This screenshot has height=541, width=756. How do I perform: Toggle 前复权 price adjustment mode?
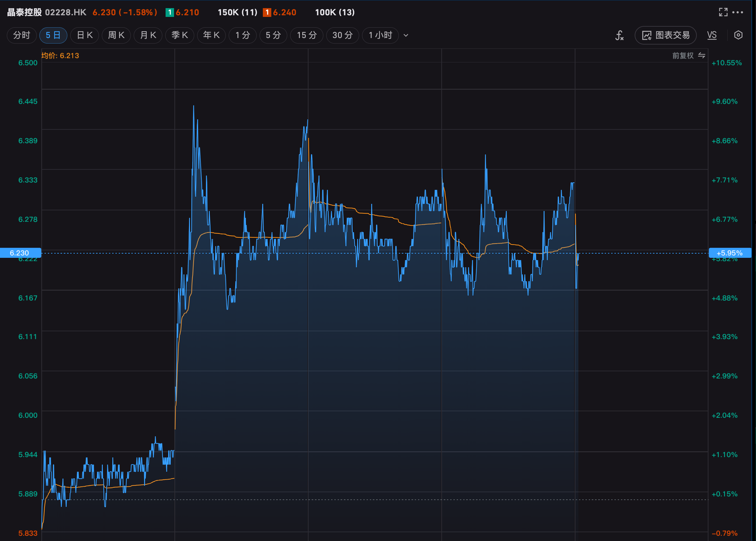[683, 56]
